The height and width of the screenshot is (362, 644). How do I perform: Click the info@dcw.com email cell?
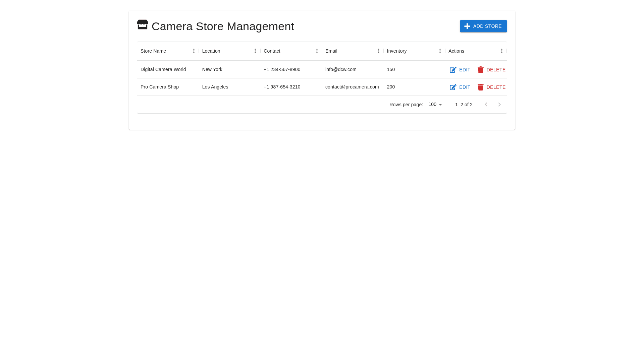click(x=341, y=69)
